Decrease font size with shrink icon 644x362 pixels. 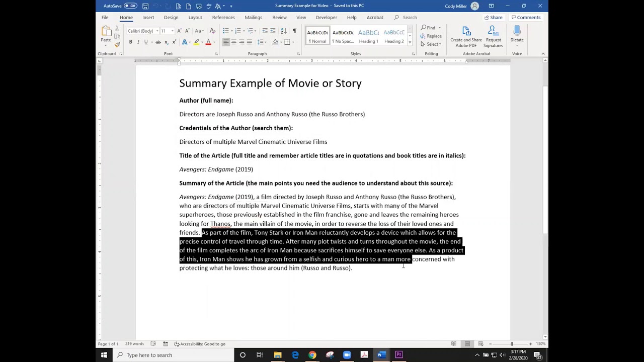pyautogui.click(x=188, y=31)
